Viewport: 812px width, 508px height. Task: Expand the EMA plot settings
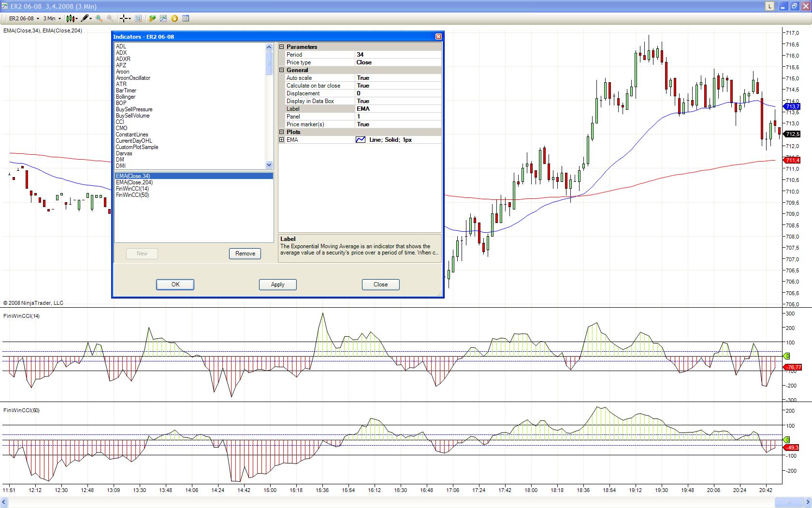point(282,140)
